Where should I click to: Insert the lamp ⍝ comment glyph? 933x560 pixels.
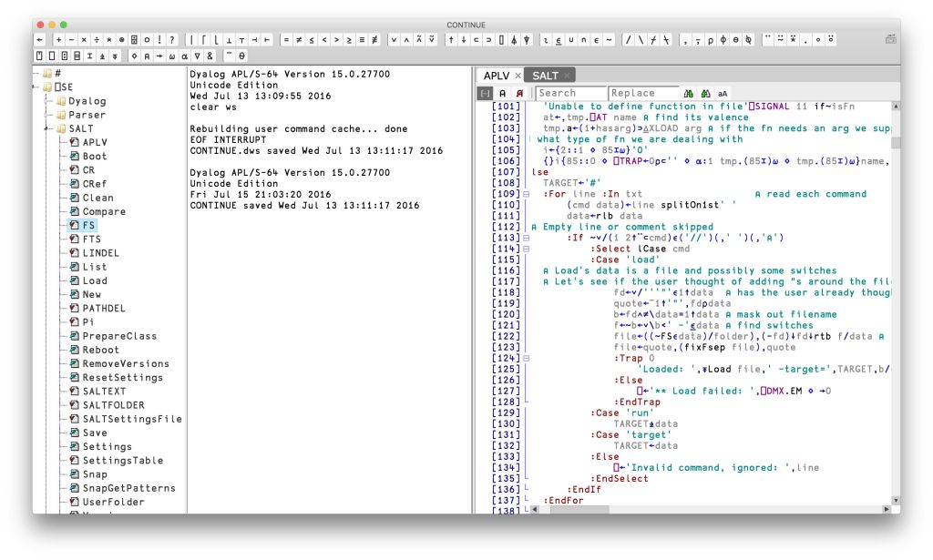tap(147, 56)
